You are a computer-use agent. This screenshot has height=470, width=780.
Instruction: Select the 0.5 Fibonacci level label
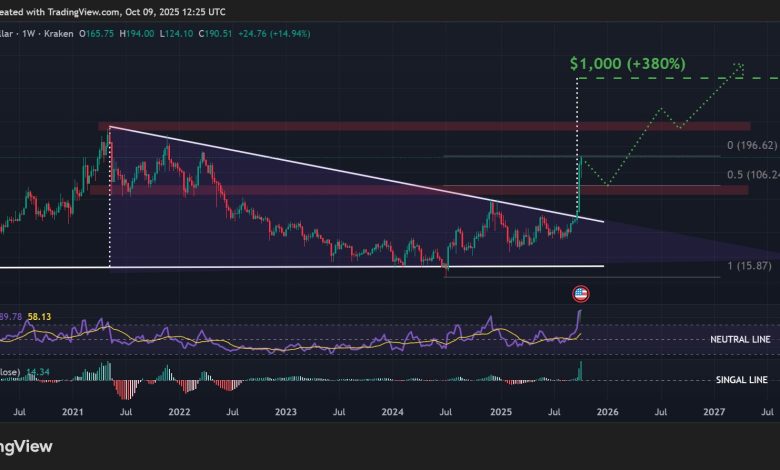coord(750,175)
